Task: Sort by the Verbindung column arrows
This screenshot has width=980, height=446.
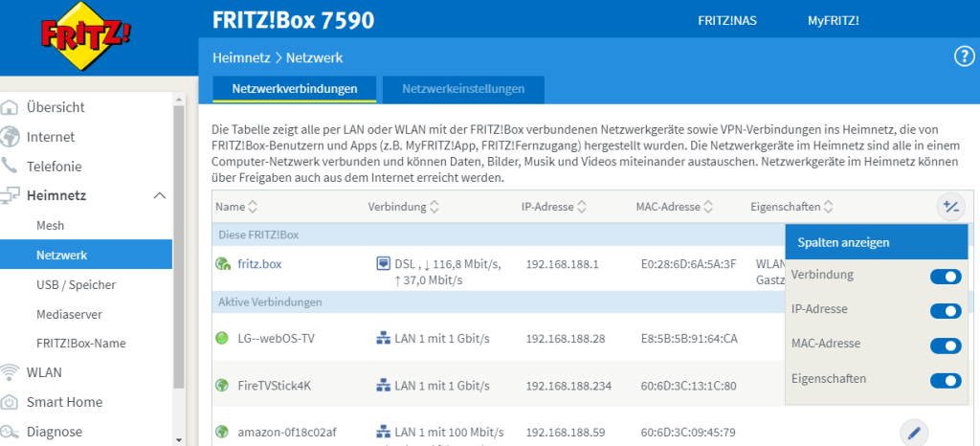Action: [434, 207]
